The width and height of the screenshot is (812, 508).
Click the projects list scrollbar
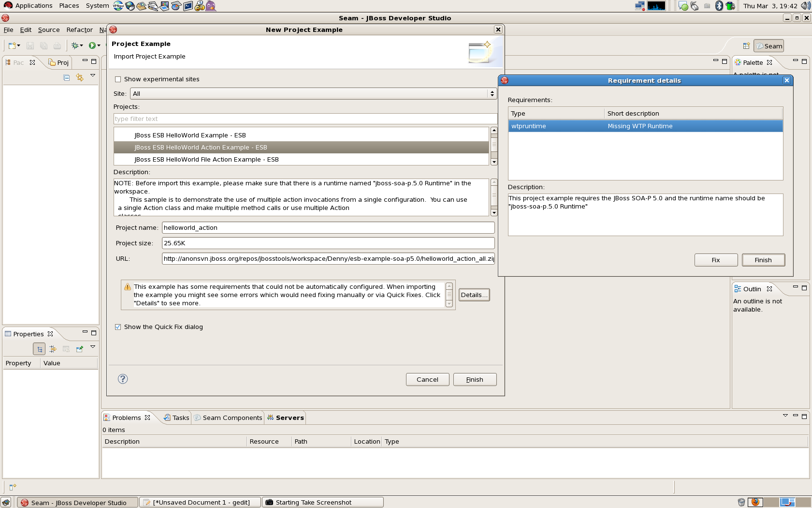pos(494,146)
